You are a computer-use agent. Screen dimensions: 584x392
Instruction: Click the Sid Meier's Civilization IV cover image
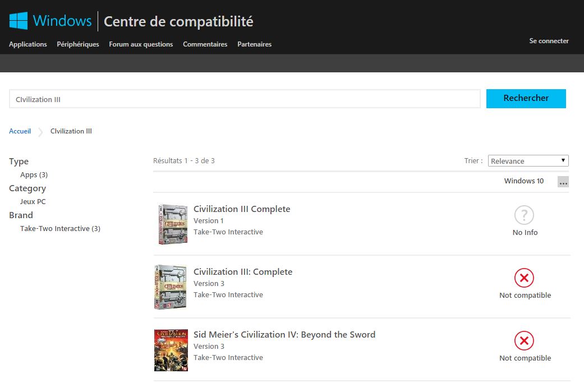click(171, 350)
